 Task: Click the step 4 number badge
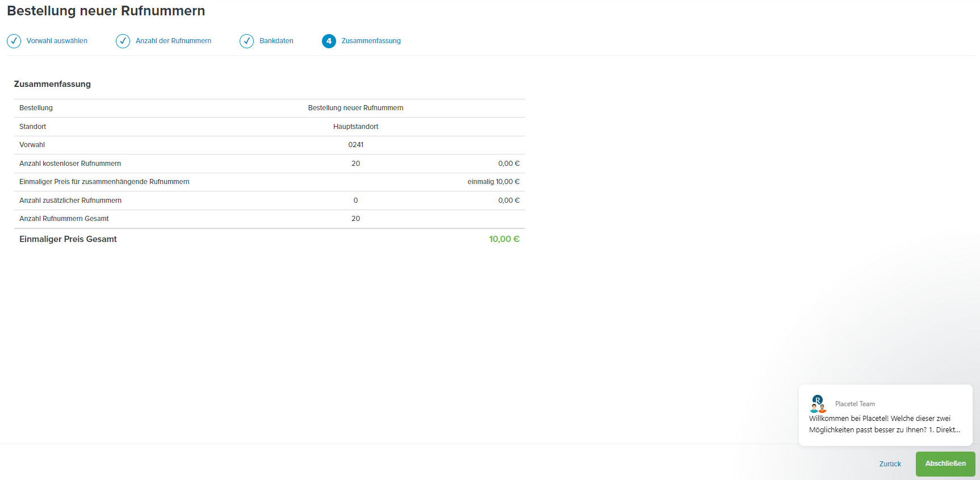(x=329, y=41)
